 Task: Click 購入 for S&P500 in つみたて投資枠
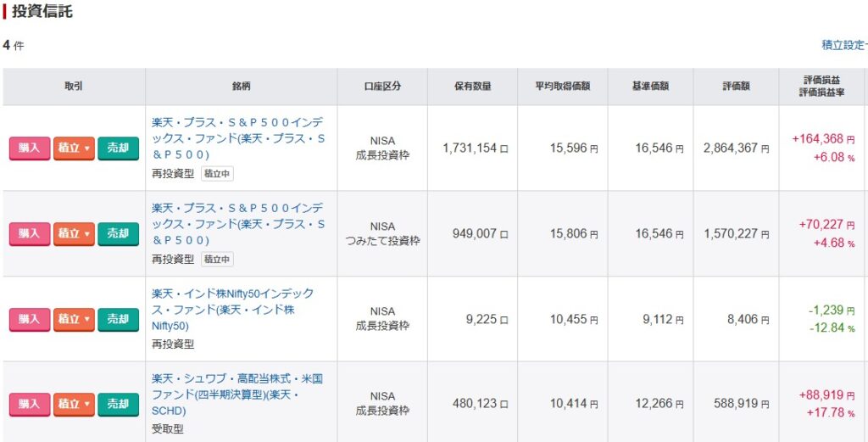[x=30, y=234]
